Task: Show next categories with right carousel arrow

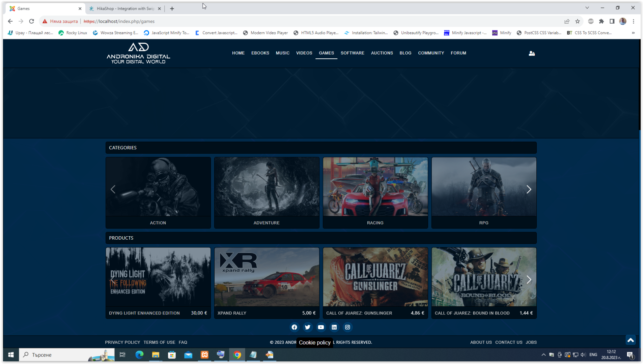Action: click(529, 189)
